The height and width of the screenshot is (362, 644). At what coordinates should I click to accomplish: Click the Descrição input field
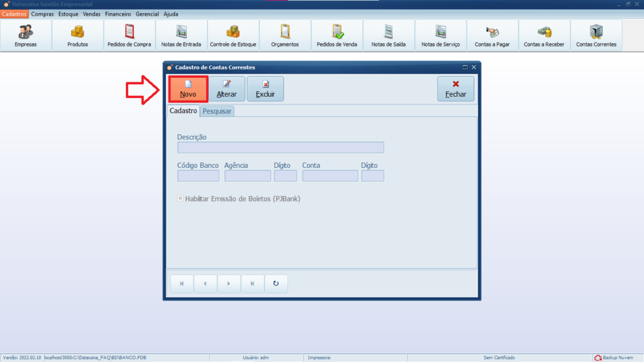pos(280,148)
